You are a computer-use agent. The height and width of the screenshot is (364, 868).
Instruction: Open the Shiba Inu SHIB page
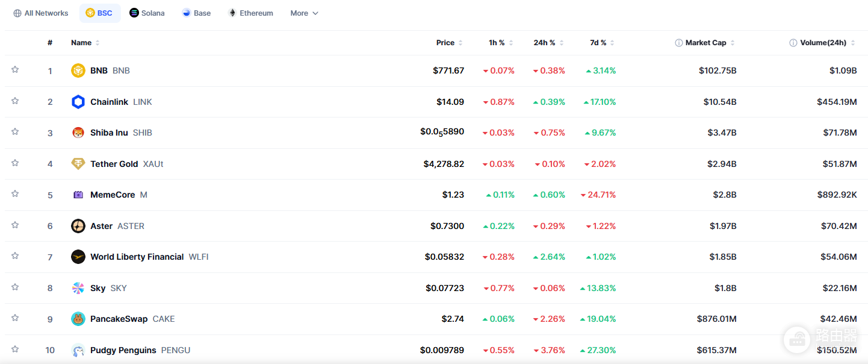click(111, 133)
